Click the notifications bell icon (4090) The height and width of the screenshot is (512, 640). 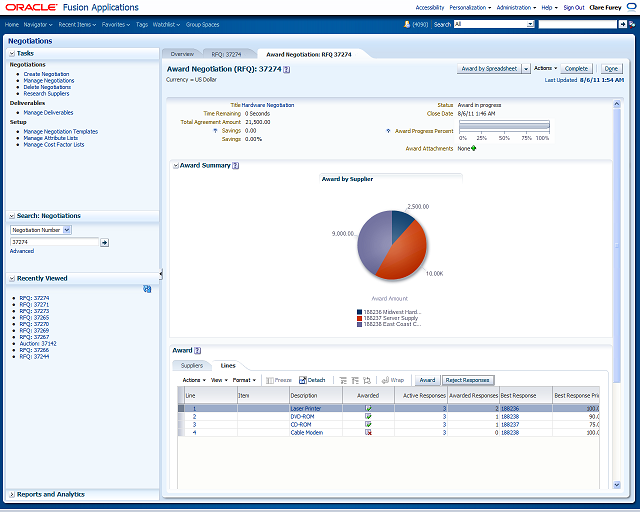tap(407, 24)
